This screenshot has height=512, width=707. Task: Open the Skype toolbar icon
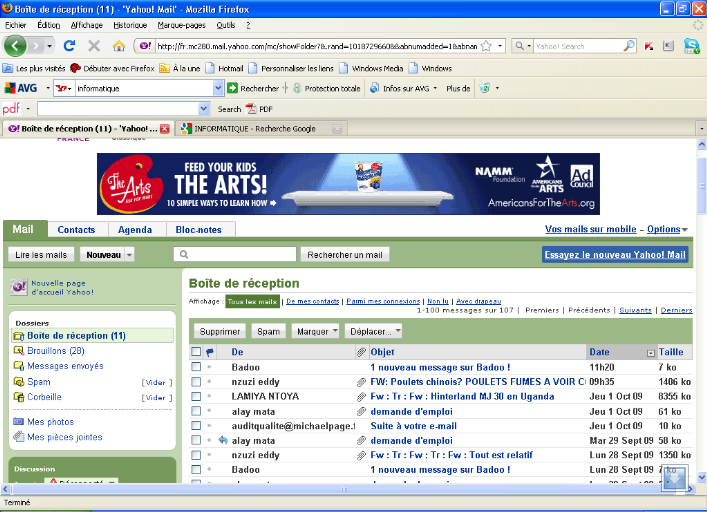tap(691, 46)
